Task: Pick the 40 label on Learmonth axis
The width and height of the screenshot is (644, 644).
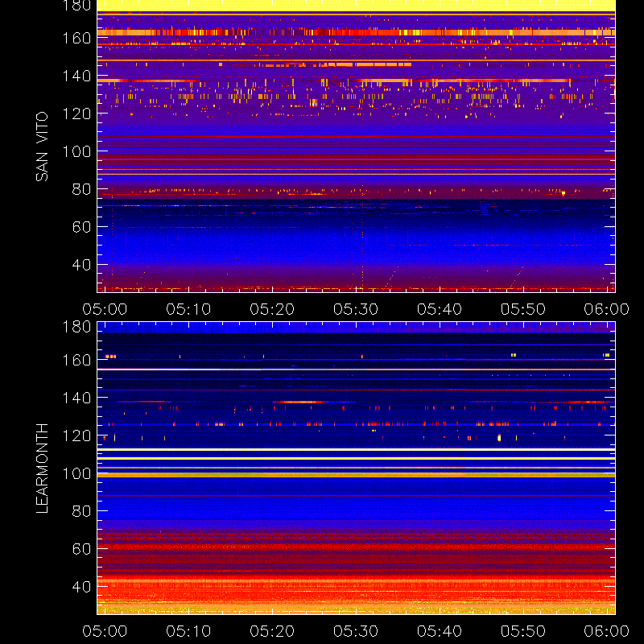Action: (81, 587)
